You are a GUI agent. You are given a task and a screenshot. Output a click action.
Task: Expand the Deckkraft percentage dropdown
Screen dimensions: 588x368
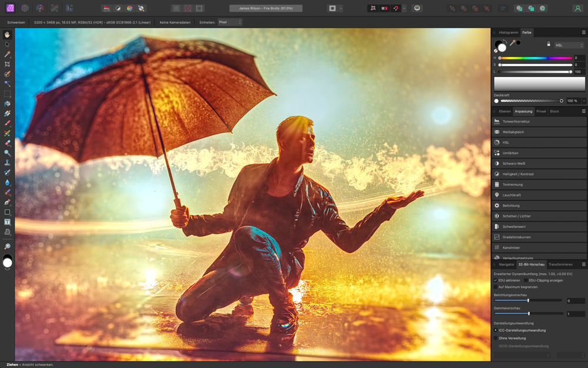[x=583, y=101]
